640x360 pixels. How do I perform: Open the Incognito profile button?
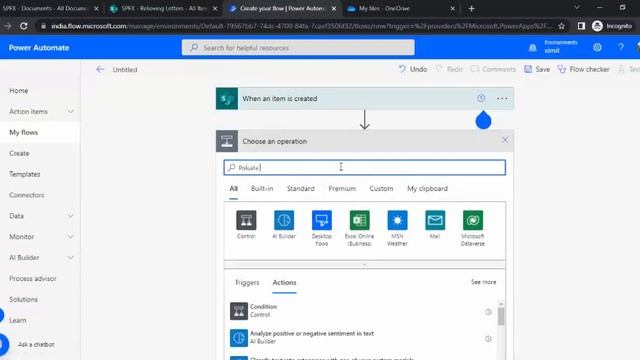pos(612,26)
